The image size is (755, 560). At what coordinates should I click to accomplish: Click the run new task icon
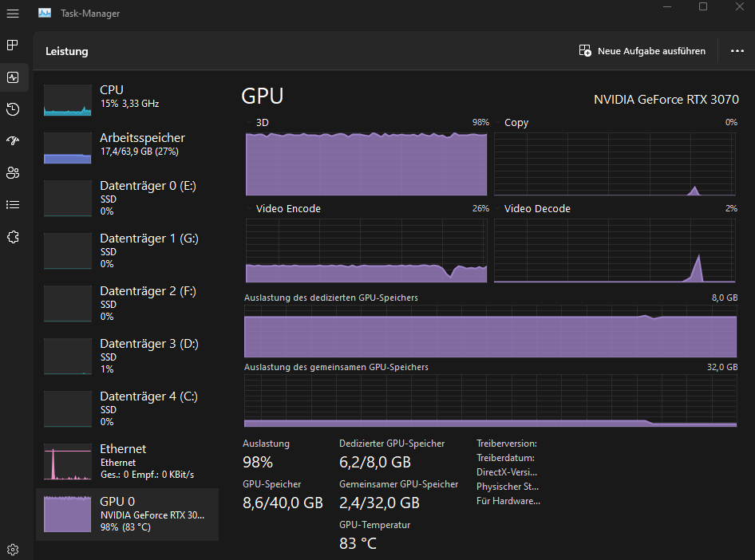click(585, 50)
